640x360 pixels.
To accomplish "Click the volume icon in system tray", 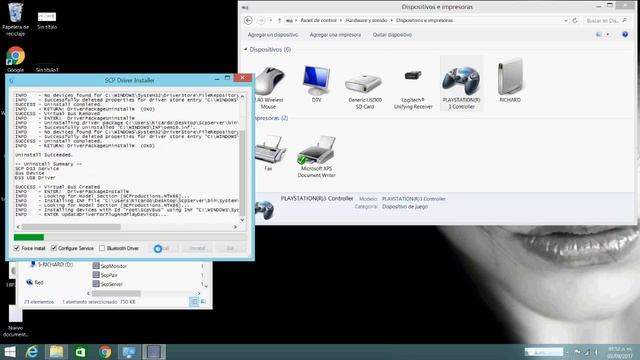I will coord(596,352).
